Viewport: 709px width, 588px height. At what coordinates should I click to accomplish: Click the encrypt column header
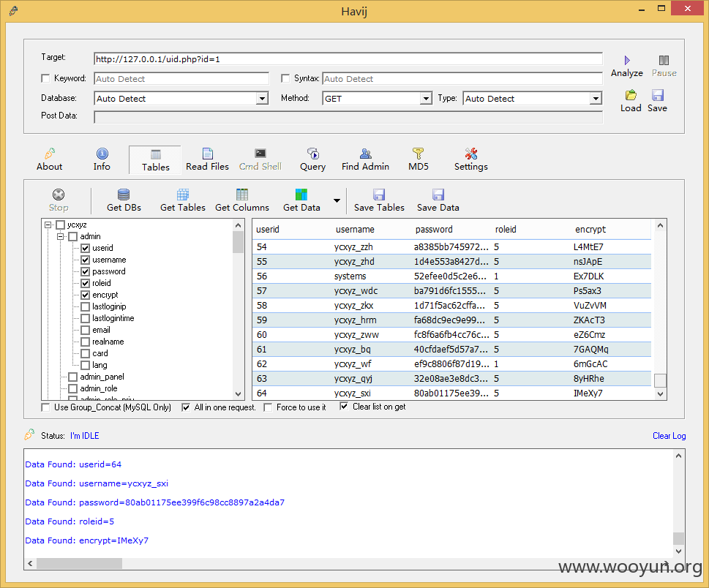[590, 230]
